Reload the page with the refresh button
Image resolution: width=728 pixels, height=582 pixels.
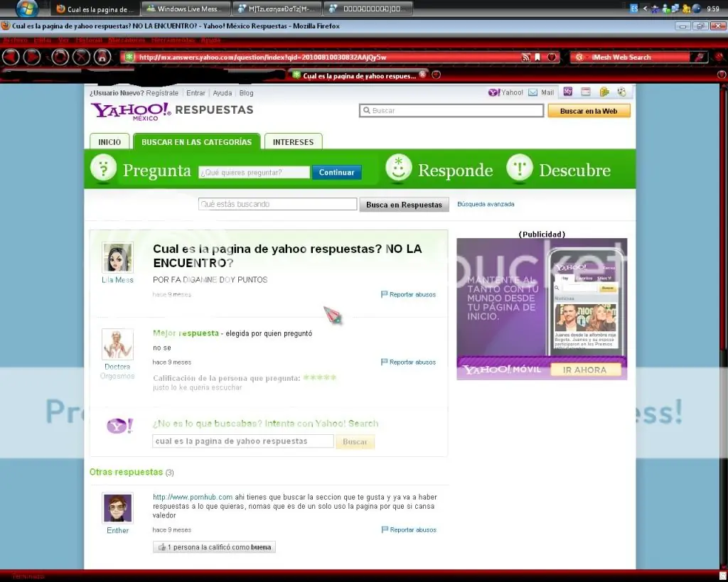(x=60, y=57)
